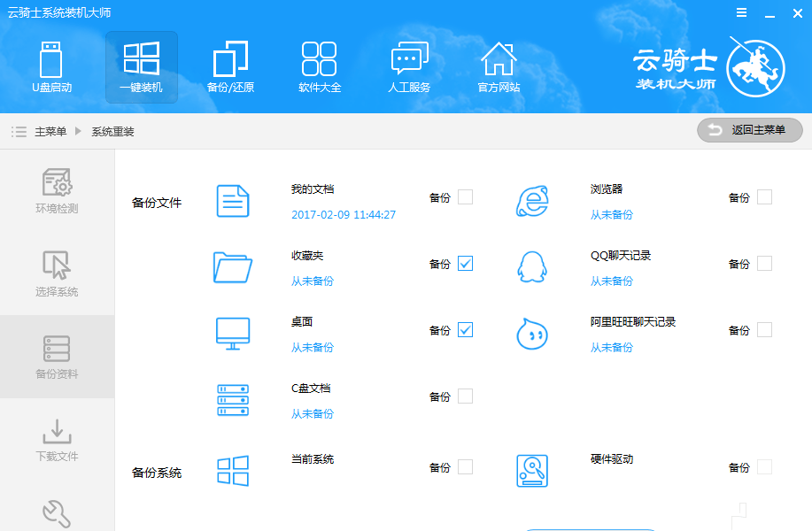Enable backup checkbox for 我的文档
The image size is (812, 531).
pos(465,197)
